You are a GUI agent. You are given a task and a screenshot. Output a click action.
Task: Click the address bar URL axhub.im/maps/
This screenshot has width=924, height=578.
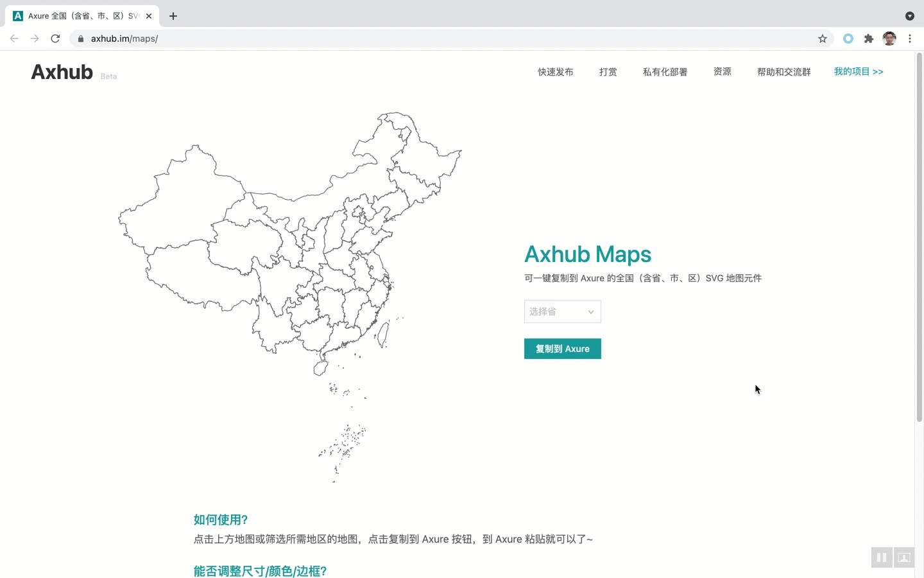coord(124,39)
